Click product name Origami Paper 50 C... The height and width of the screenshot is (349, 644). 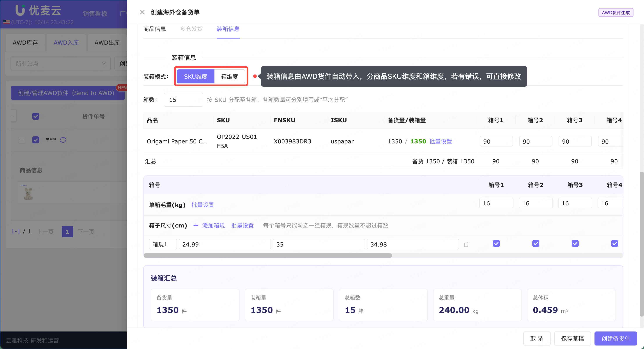(177, 141)
